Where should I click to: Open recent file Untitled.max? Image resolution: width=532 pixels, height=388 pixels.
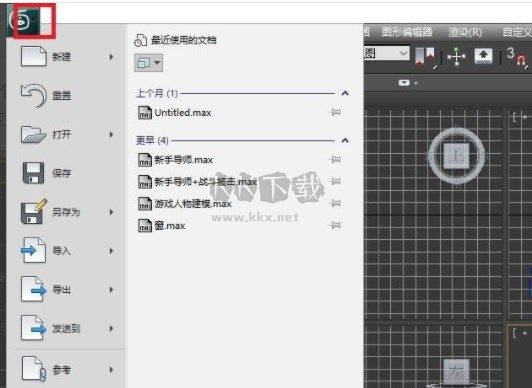point(183,113)
